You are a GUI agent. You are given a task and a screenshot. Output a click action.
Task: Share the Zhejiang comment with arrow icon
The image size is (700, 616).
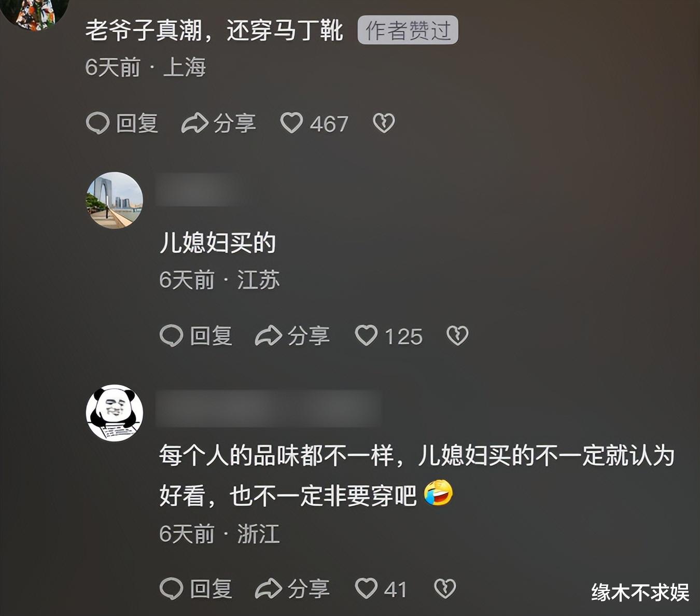[x=269, y=589]
